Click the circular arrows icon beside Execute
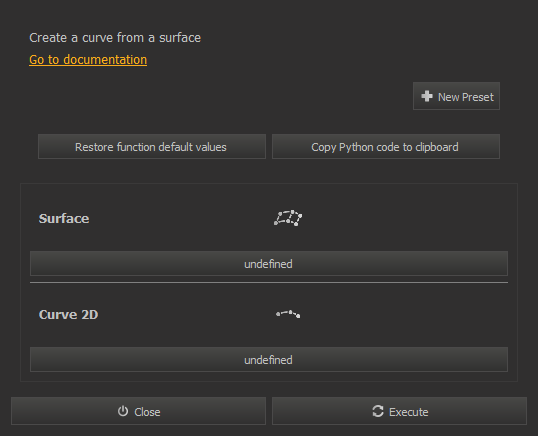The width and height of the screenshot is (538, 436). coord(378,411)
